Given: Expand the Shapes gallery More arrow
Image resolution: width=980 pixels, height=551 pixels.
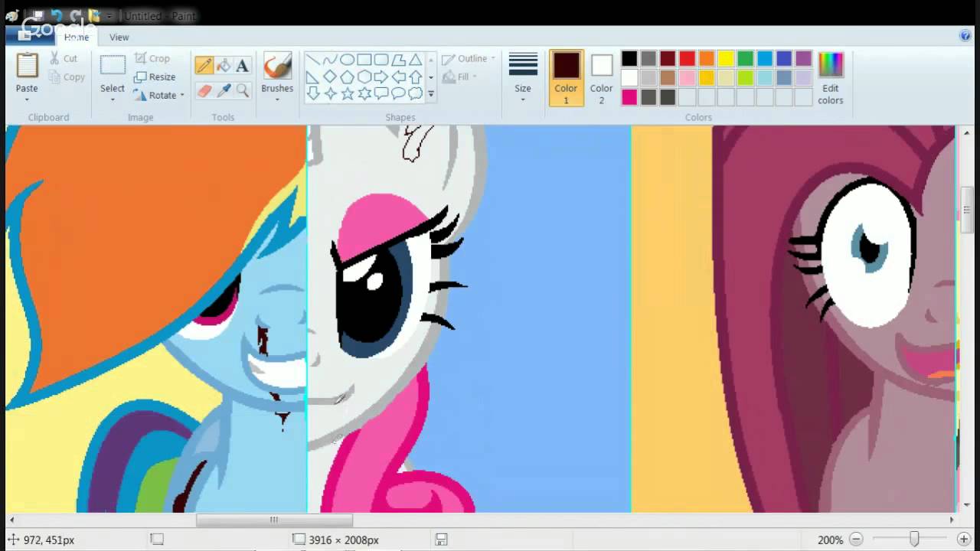Looking at the screenshot, I should click(x=430, y=94).
